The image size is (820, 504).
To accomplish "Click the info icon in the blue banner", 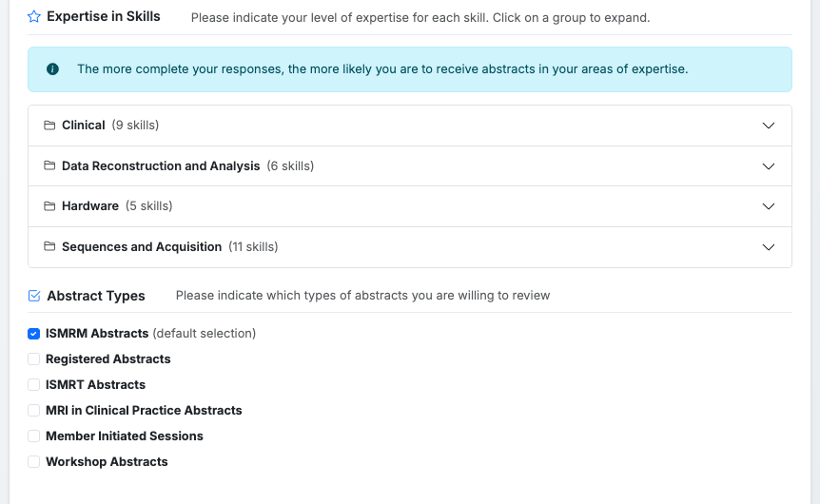I will pyautogui.click(x=52, y=69).
